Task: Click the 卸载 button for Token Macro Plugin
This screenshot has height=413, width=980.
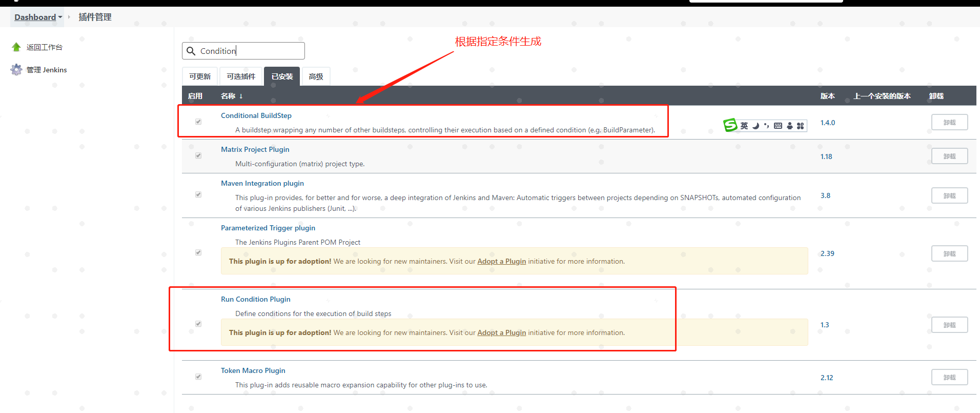Action: 950,377
